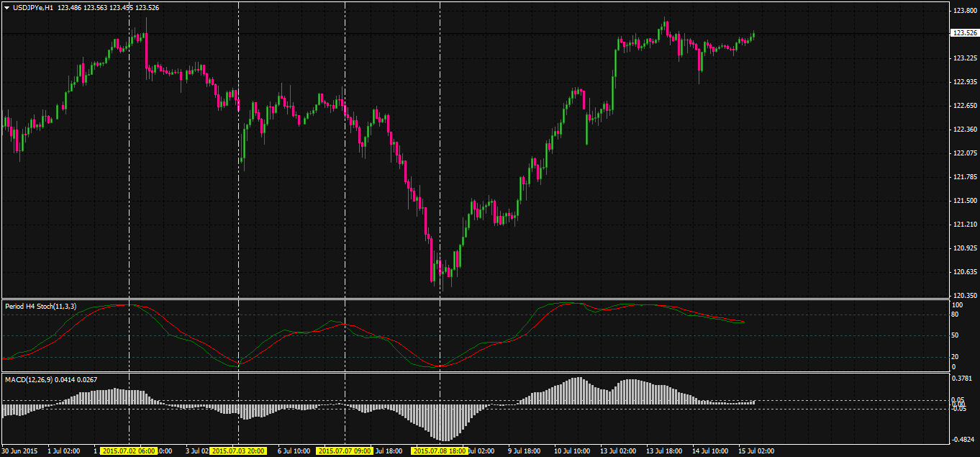Image resolution: width=980 pixels, height=457 pixels.
Task: Click the 123.800 price scale value
Action: pos(964,11)
